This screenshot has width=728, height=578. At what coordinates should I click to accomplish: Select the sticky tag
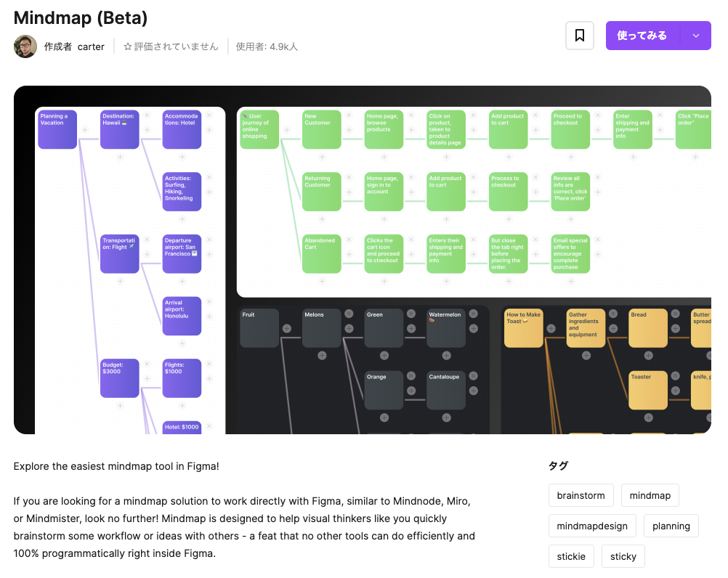623,556
